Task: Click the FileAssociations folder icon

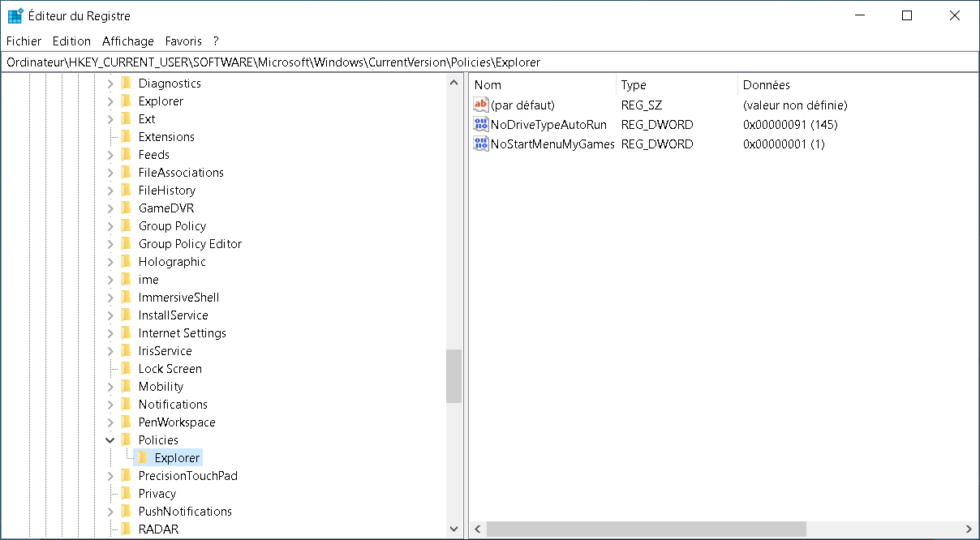Action: pos(126,173)
